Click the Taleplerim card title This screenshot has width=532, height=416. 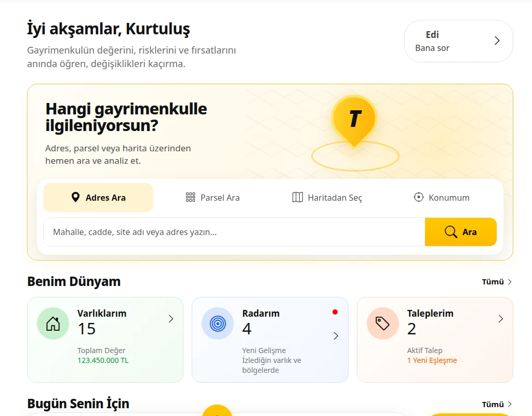(x=430, y=314)
